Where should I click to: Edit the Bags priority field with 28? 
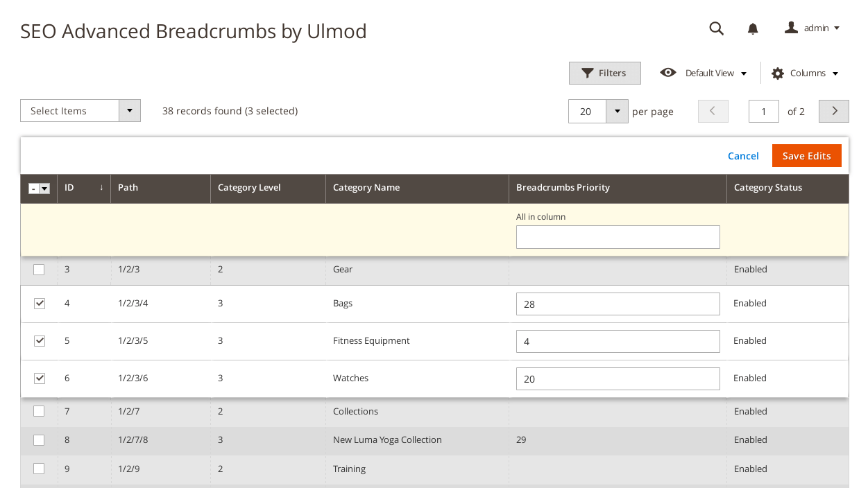[x=618, y=304]
